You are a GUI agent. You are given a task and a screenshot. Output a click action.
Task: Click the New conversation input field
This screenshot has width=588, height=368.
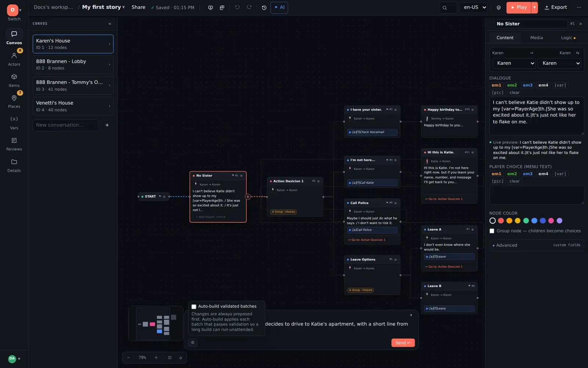coord(66,125)
